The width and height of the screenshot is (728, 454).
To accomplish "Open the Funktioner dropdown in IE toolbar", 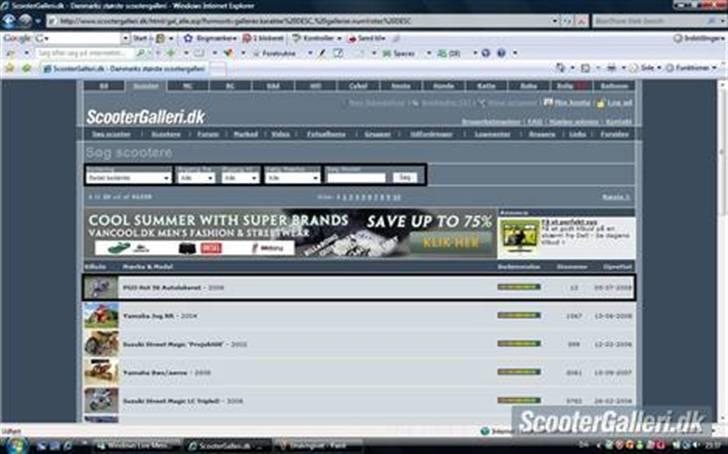I will (695, 68).
